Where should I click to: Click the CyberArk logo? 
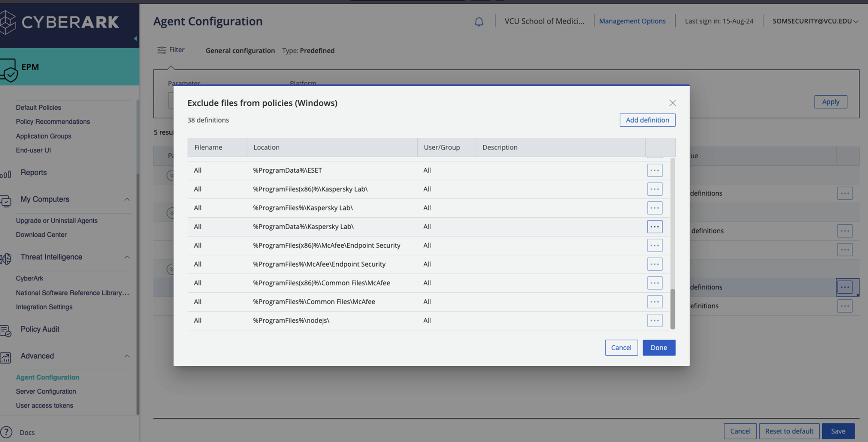pyautogui.click(x=60, y=22)
